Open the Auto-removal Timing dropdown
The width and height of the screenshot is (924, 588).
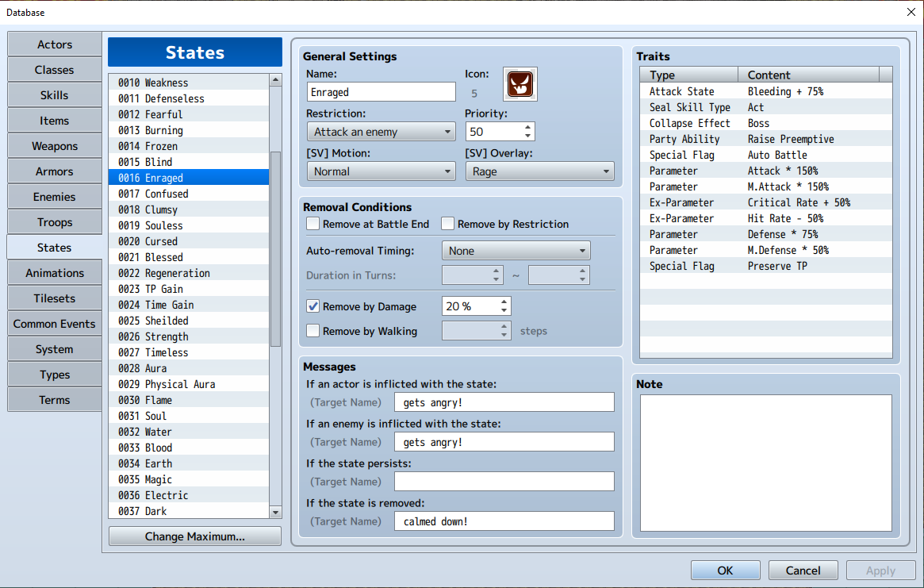tap(516, 251)
